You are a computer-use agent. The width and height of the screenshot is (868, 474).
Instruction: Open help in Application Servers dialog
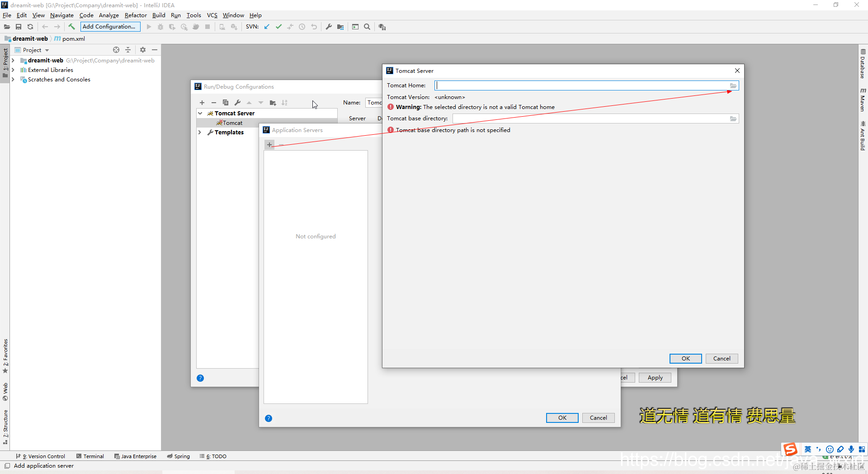pyautogui.click(x=269, y=418)
